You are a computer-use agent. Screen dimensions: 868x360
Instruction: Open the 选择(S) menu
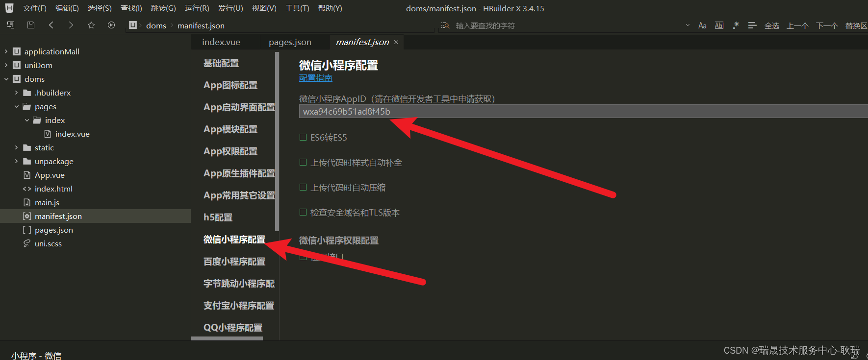point(100,8)
